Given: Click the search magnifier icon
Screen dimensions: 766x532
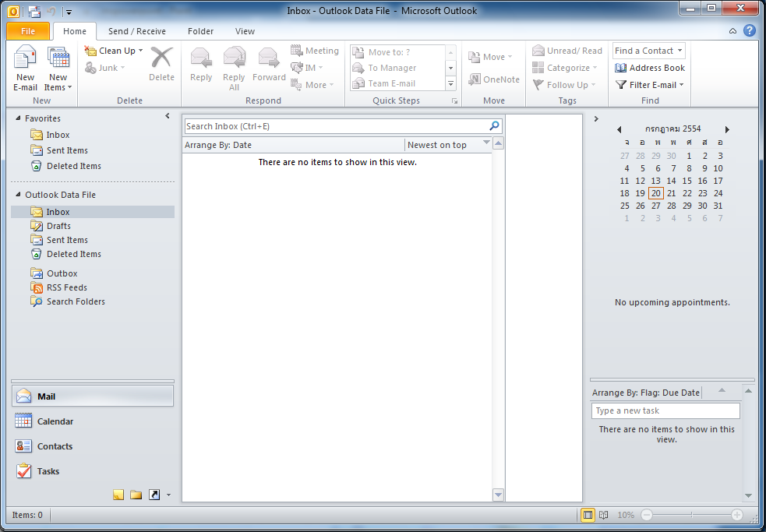Looking at the screenshot, I should pos(494,126).
